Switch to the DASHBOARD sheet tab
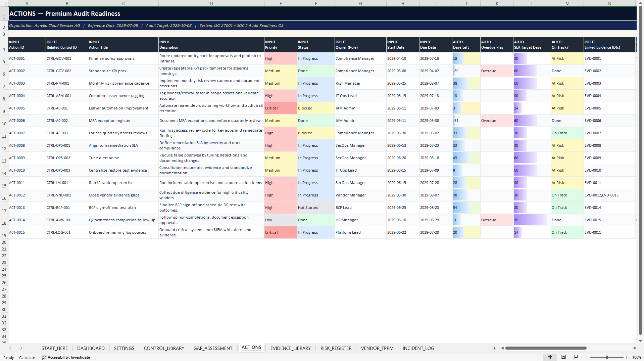This screenshot has height=361, width=644. tap(91, 348)
